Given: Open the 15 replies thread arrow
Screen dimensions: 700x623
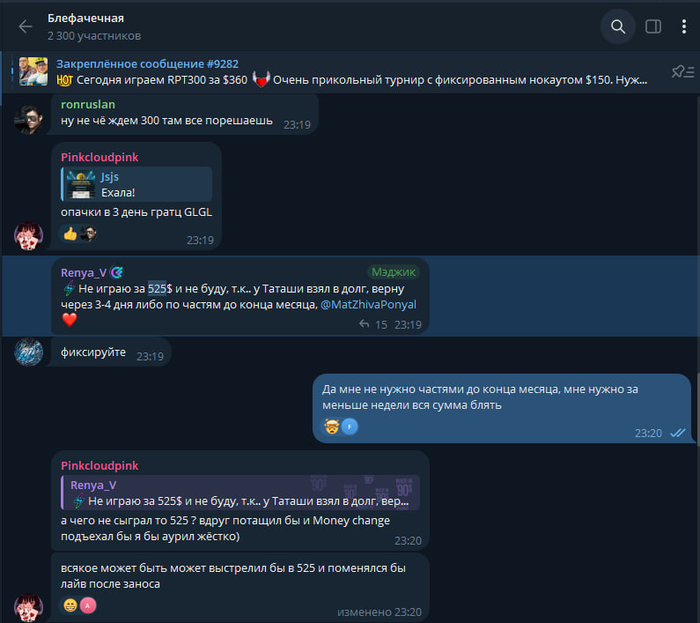Looking at the screenshot, I should tap(364, 324).
